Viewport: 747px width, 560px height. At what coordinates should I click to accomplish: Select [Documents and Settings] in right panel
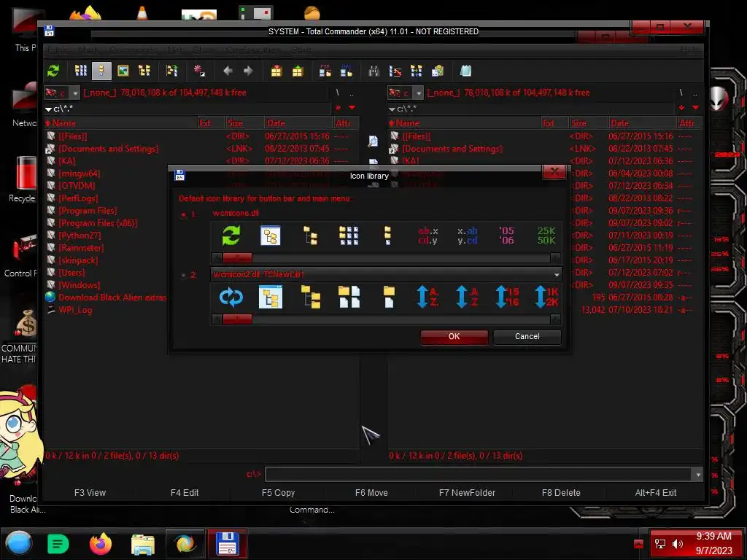(x=452, y=149)
